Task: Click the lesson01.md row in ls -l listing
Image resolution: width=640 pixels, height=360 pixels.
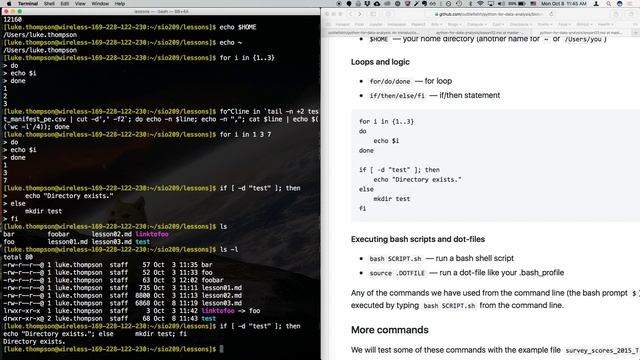Action: pos(122,288)
